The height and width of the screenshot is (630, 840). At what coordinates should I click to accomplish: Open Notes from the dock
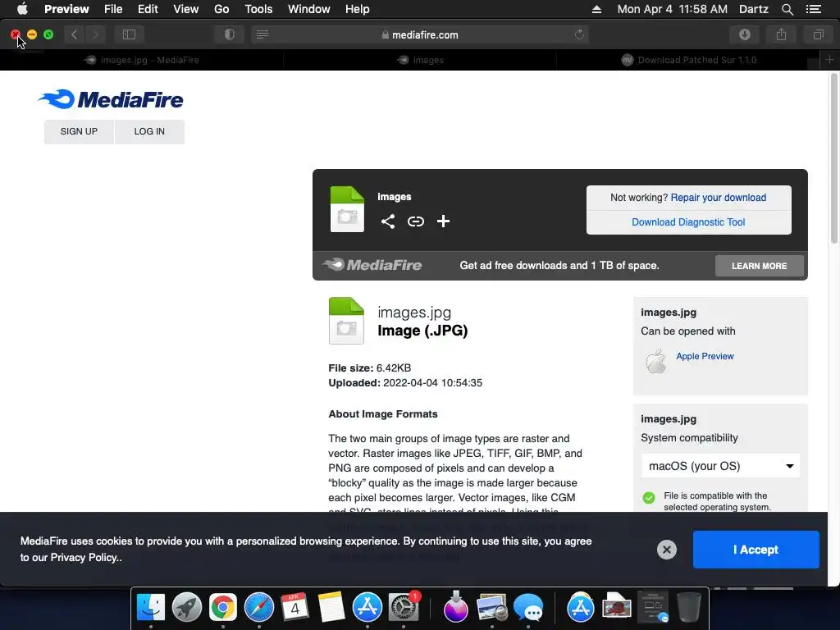coord(331,608)
